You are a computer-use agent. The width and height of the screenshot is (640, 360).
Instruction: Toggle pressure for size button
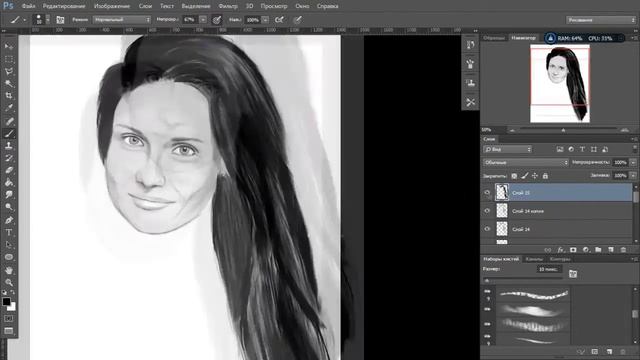coord(298,20)
